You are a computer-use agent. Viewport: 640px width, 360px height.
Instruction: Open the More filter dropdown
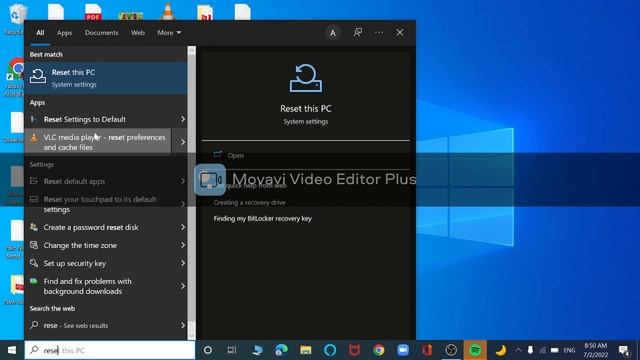pyautogui.click(x=169, y=33)
